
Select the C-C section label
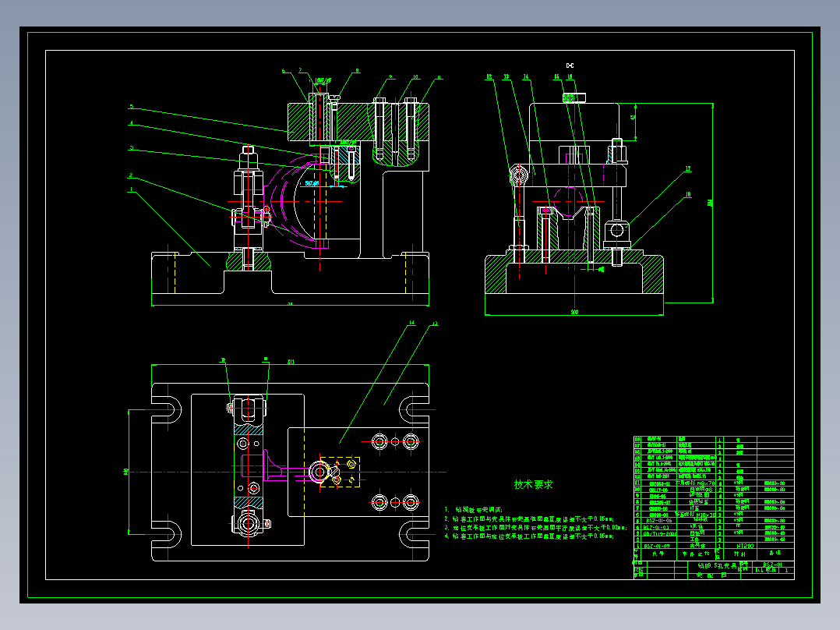click(x=570, y=65)
